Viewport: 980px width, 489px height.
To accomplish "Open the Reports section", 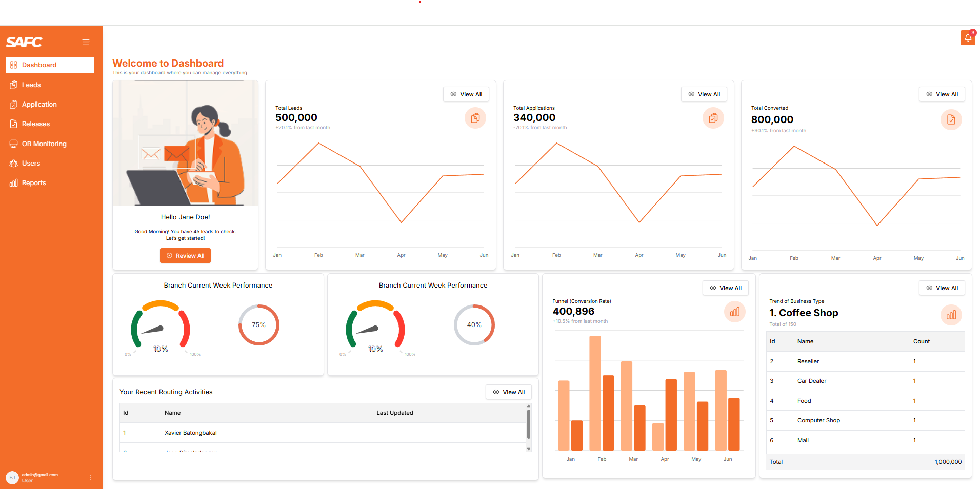I will [x=34, y=183].
